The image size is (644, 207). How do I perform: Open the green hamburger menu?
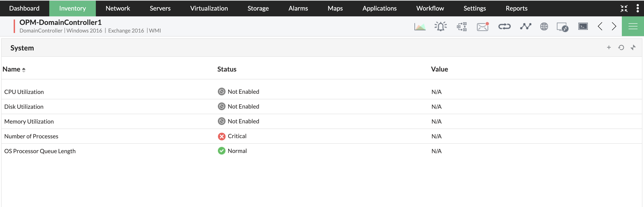coord(633,26)
